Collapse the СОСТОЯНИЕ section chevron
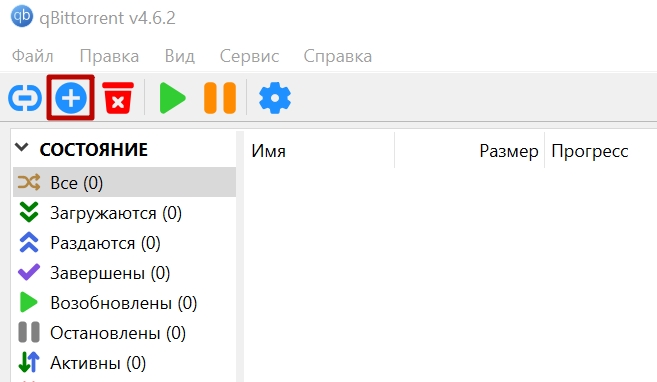The height and width of the screenshot is (382, 657). [x=21, y=147]
